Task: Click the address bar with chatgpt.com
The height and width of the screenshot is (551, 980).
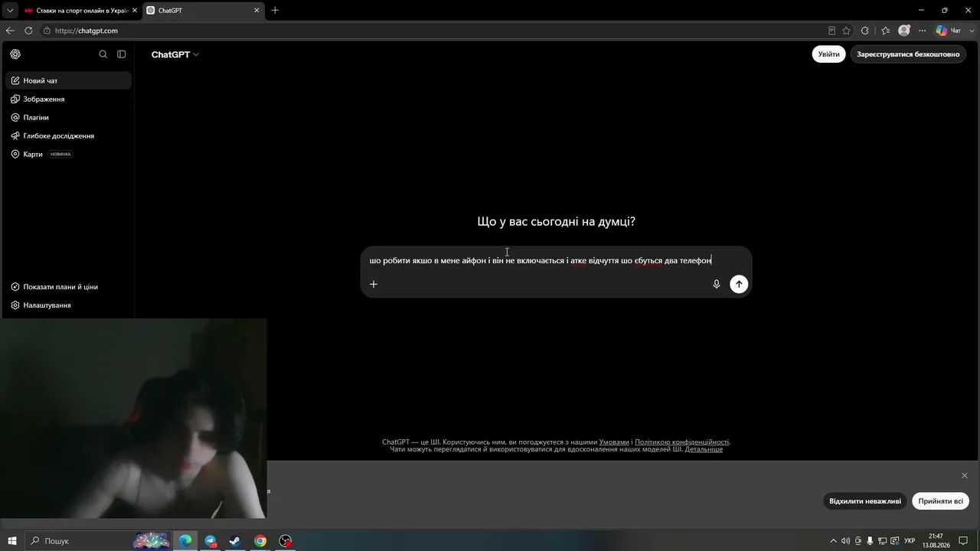Action: coord(436,31)
